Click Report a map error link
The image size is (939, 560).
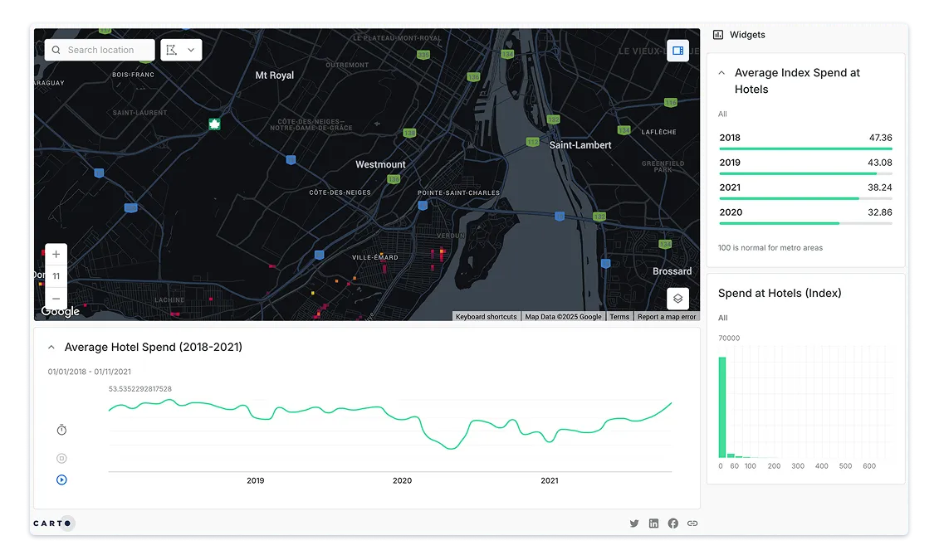coord(666,317)
